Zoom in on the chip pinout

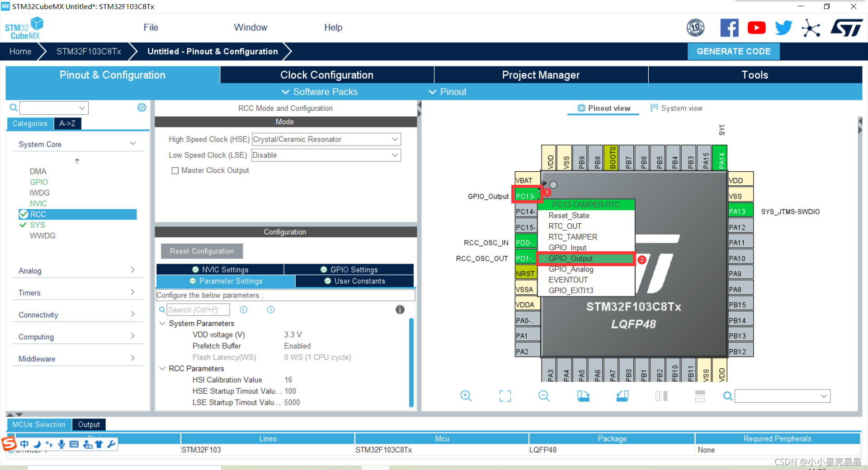point(466,396)
